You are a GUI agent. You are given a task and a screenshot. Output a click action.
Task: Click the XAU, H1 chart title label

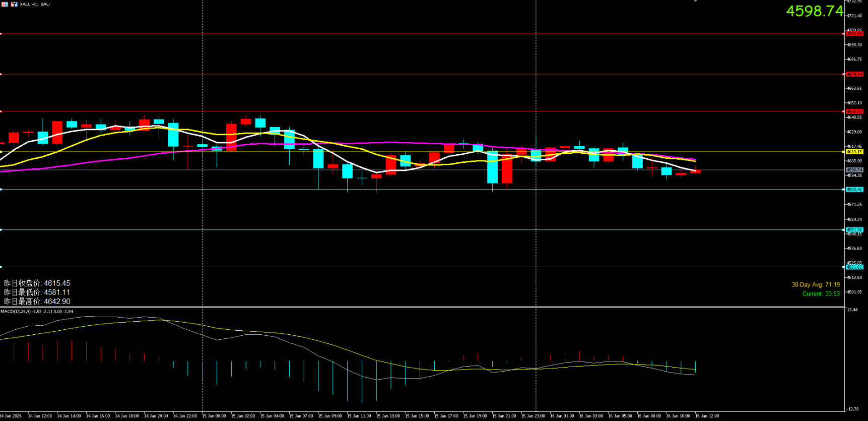point(35,5)
